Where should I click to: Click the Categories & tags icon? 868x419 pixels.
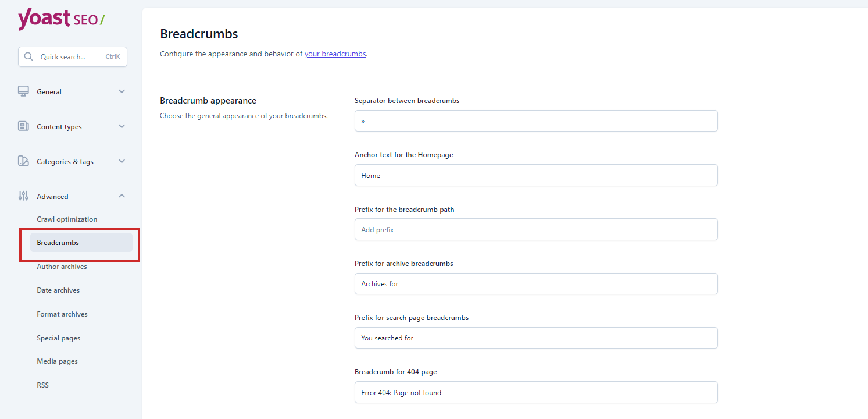[23, 161]
